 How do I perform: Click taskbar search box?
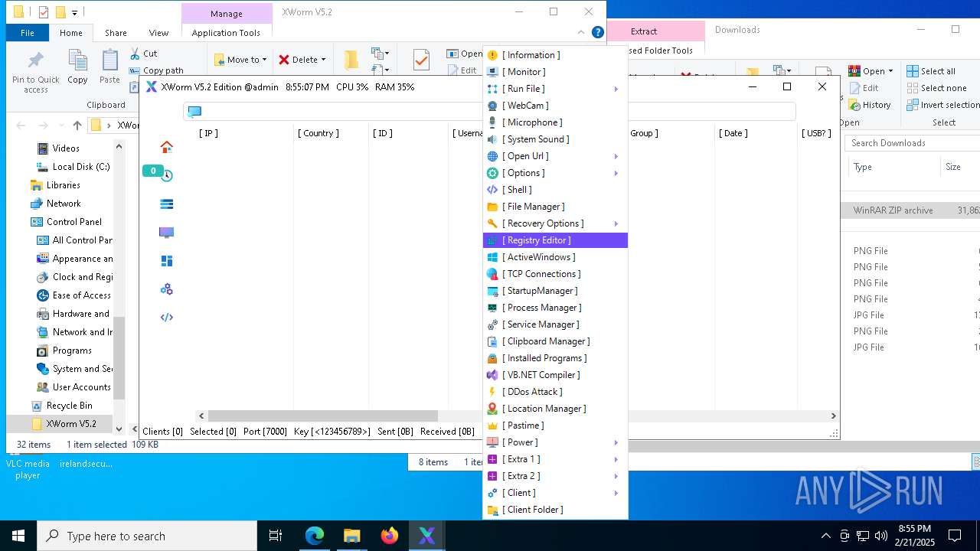(x=147, y=536)
